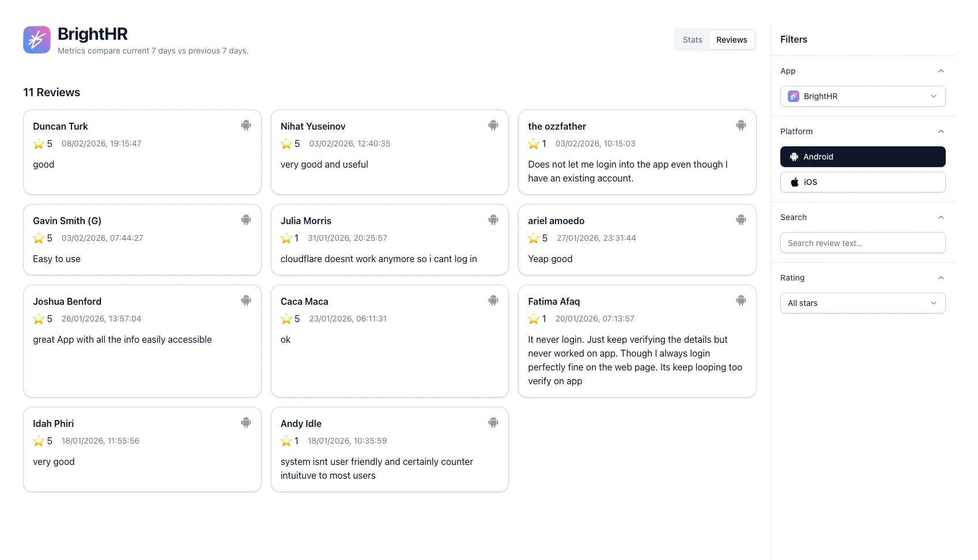Collapse the Platform filter section
Screen dimensions: 978x560
941,131
